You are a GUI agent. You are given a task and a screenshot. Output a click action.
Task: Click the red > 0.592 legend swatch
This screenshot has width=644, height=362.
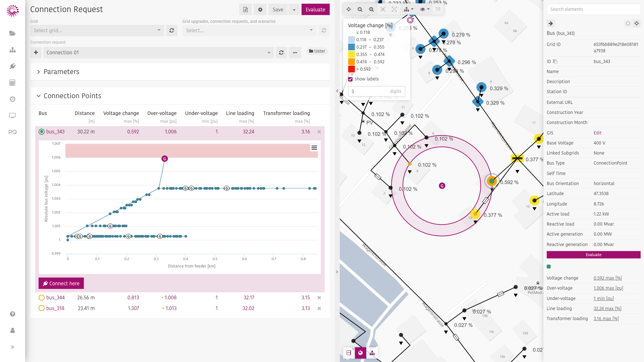pos(352,69)
